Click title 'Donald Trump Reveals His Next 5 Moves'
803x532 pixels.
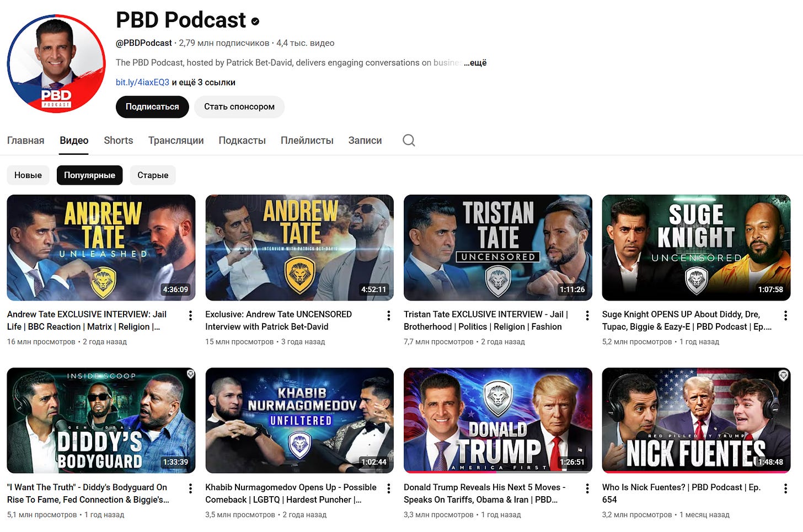click(x=484, y=493)
